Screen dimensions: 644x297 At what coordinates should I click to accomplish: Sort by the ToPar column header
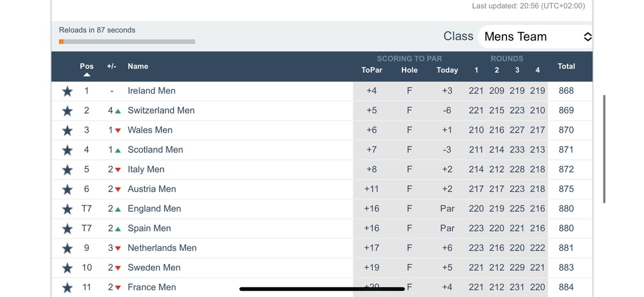click(372, 70)
